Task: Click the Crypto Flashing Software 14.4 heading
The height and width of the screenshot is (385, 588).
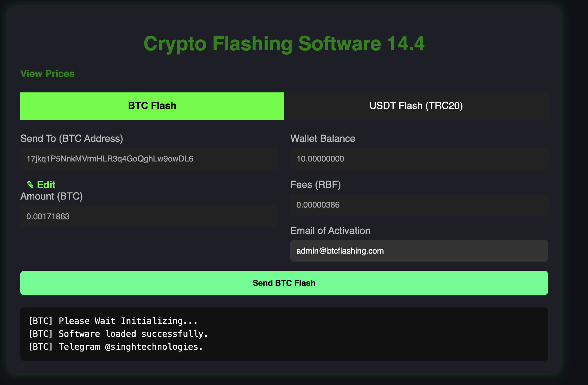Action: click(284, 44)
